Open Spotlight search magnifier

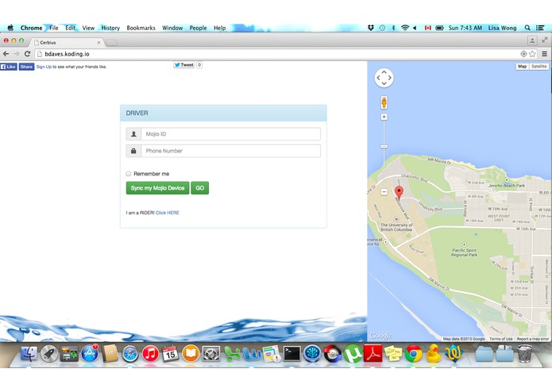coord(527,28)
